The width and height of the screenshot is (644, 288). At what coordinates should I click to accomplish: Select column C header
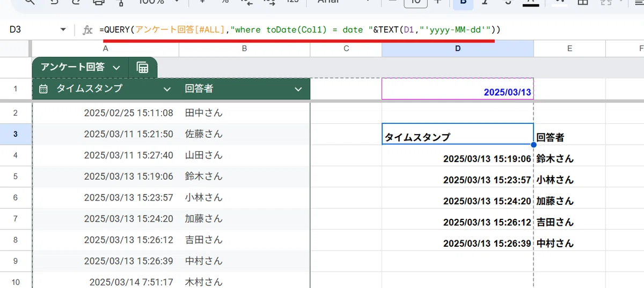coord(346,48)
